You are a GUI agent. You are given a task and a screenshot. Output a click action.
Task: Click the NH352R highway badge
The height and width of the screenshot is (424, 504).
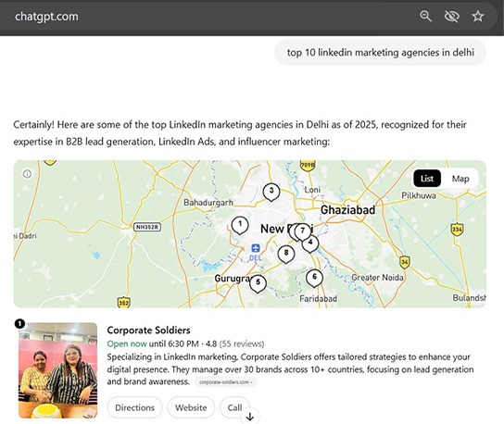pyautogui.click(x=147, y=227)
